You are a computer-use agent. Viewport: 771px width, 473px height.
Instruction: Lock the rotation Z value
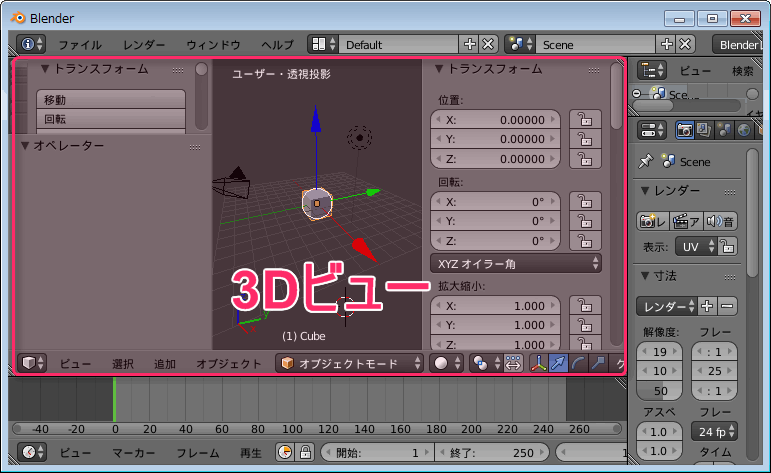(585, 241)
